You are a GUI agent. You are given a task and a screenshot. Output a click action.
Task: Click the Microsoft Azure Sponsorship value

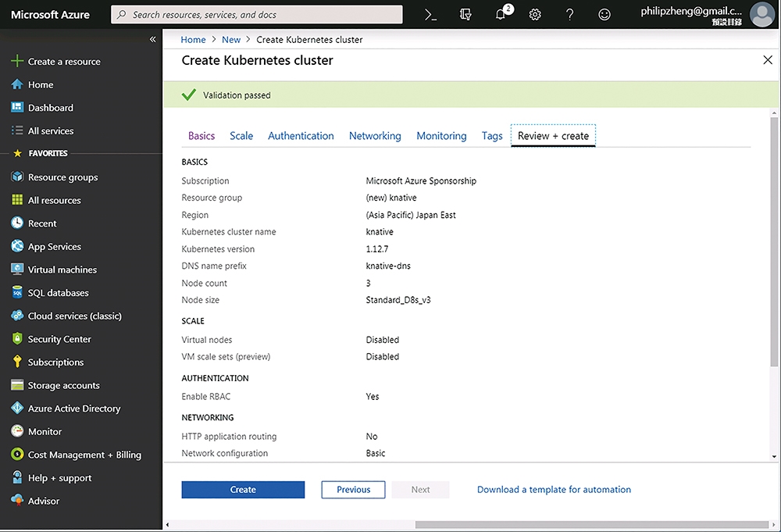pyautogui.click(x=421, y=180)
